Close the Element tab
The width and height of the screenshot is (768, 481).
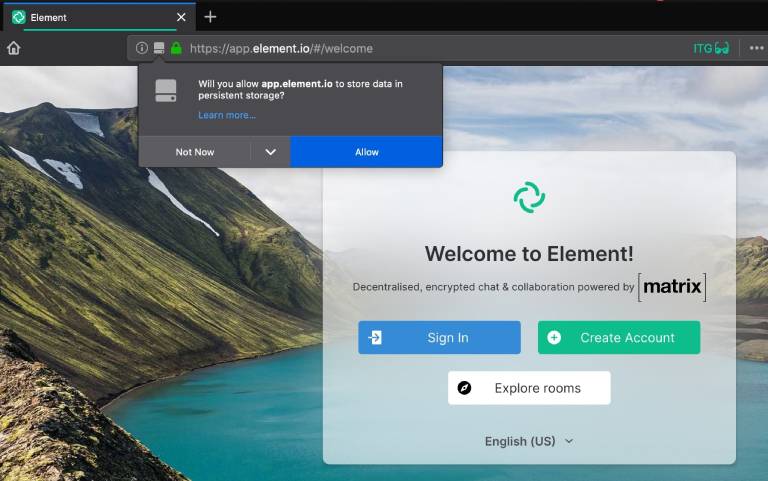coord(181,17)
